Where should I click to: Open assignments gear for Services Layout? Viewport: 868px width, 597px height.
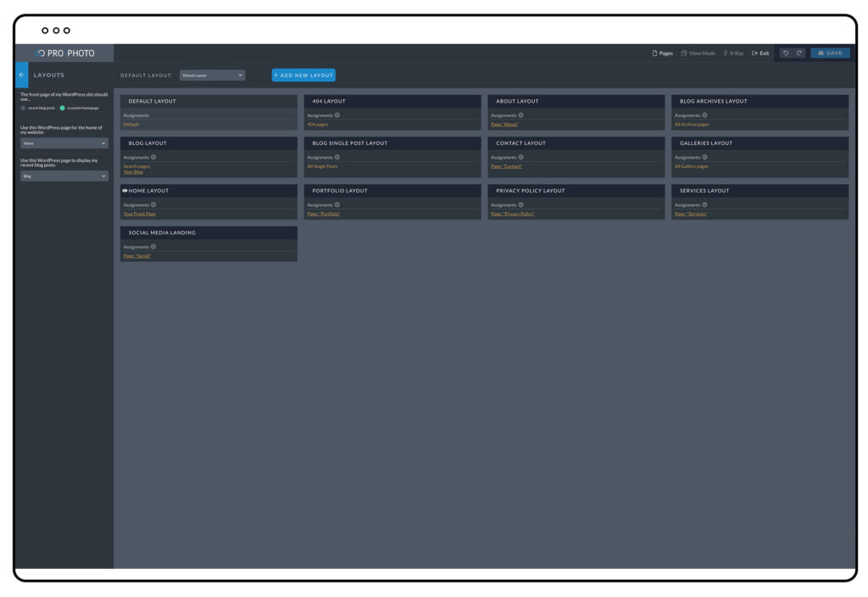pyautogui.click(x=704, y=204)
